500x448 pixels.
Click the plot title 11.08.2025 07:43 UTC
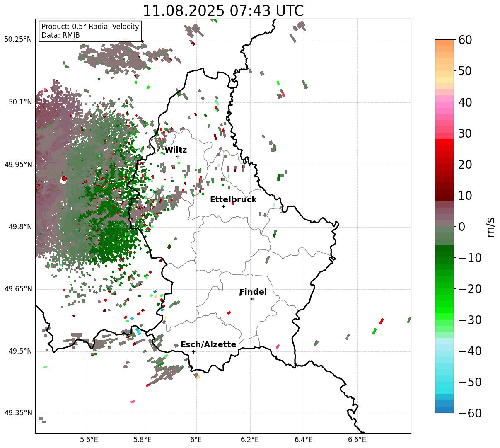[223, 11]
